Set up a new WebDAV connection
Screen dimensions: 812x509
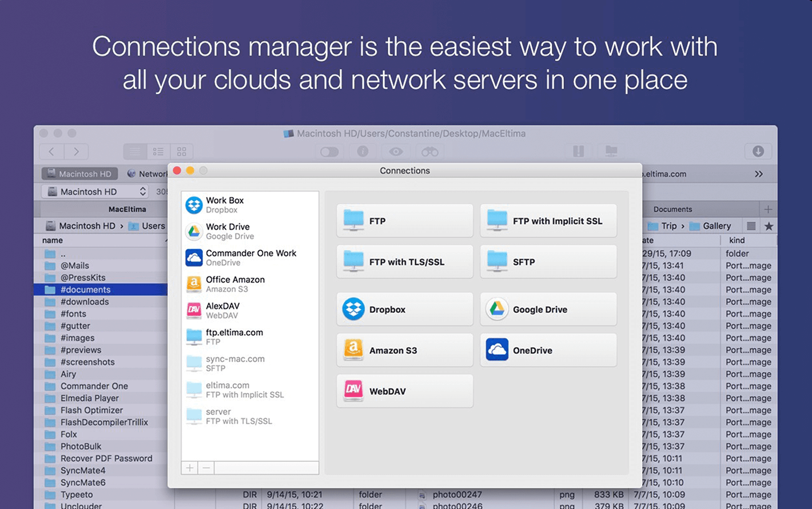[x=405, y=391]
